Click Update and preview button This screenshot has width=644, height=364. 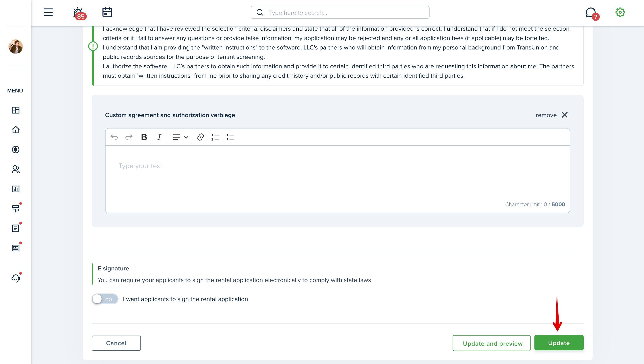click(491, 343)
